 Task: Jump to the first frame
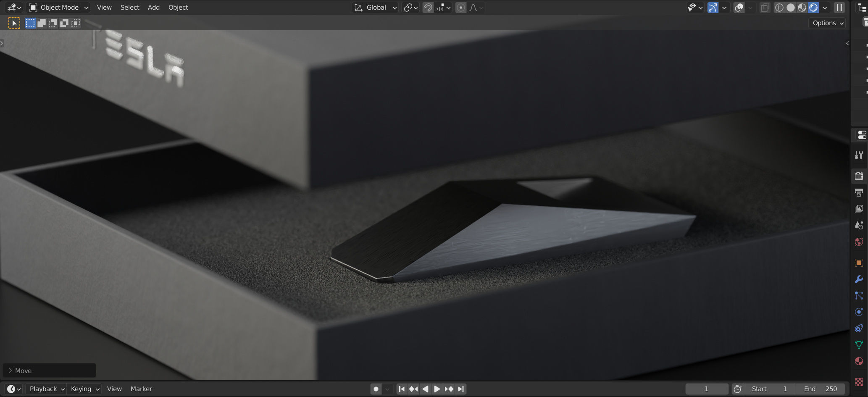[x=402, y=389]
